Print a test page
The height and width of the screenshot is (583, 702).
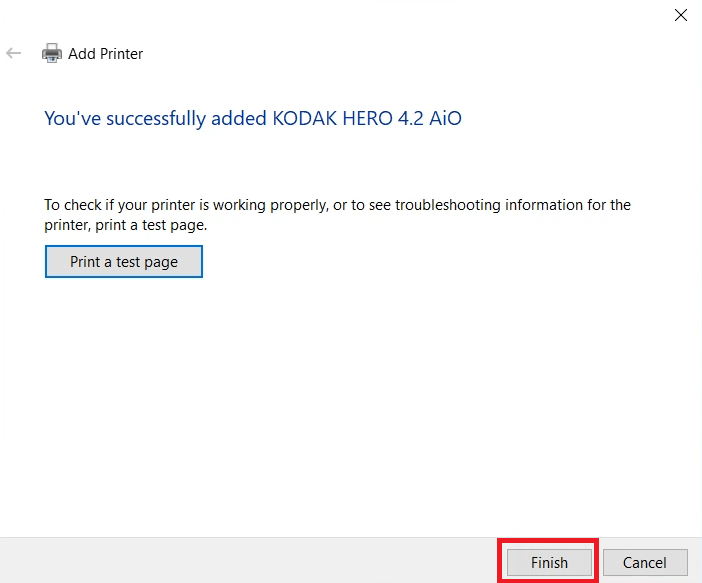click(x=124, y=261)
